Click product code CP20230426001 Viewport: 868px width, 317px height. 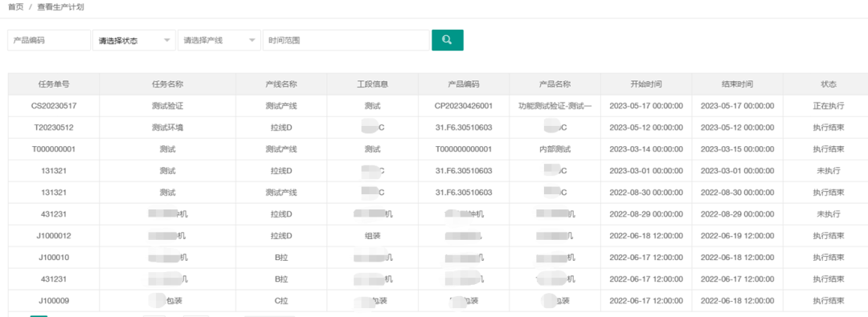(x=464, y=106)
